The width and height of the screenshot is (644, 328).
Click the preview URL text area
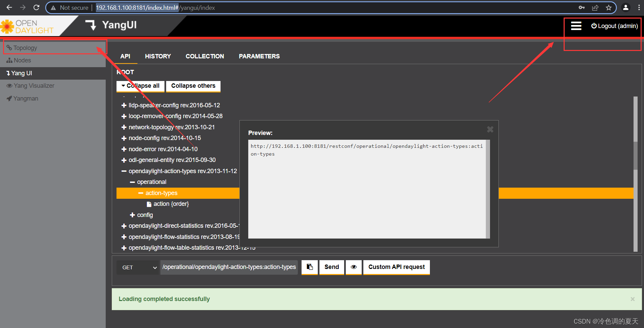click(x=367, y=189)
